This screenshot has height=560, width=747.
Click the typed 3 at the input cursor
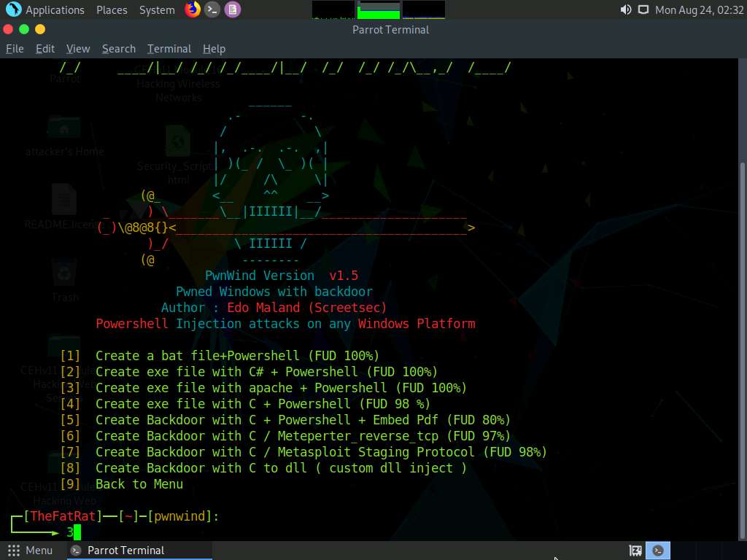[70, 532]
